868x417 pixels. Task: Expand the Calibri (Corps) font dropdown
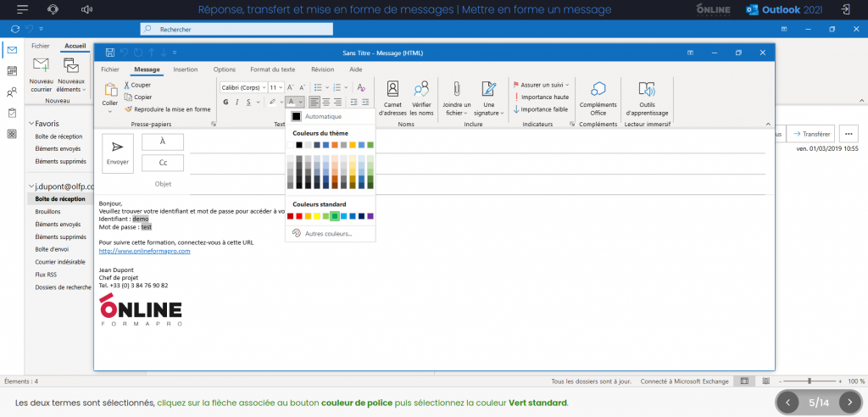[263, 87]
